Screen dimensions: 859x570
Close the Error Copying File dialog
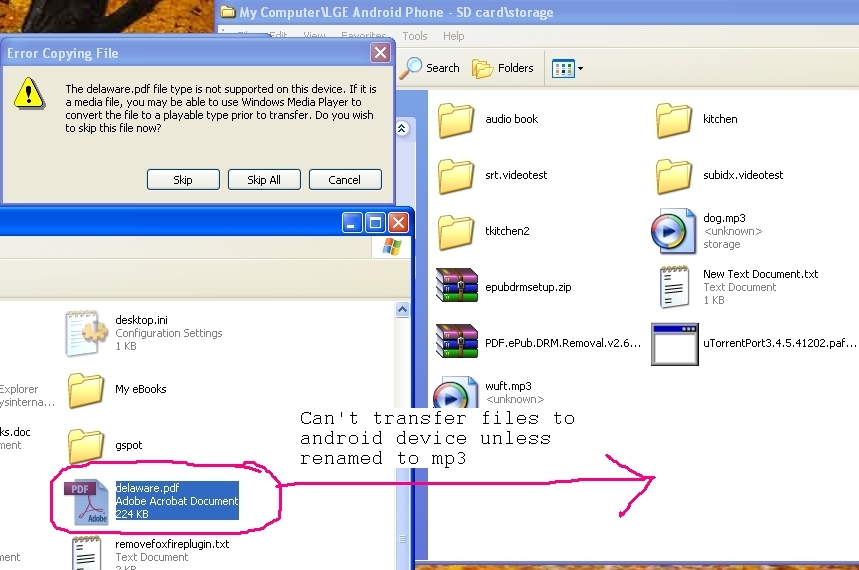tap(380, 53)
